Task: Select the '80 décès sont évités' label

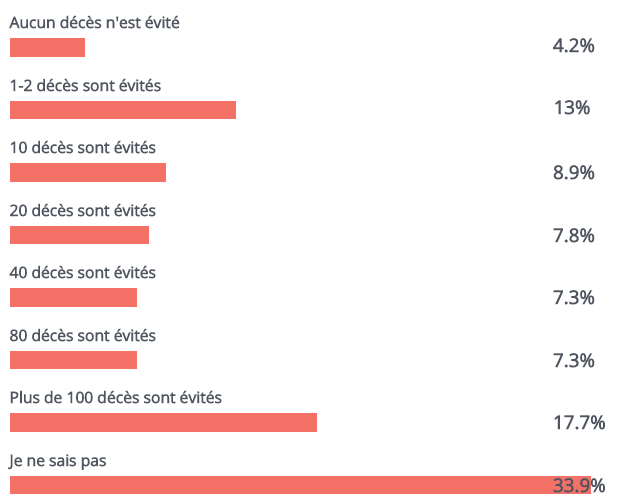Action: point(83,336)
